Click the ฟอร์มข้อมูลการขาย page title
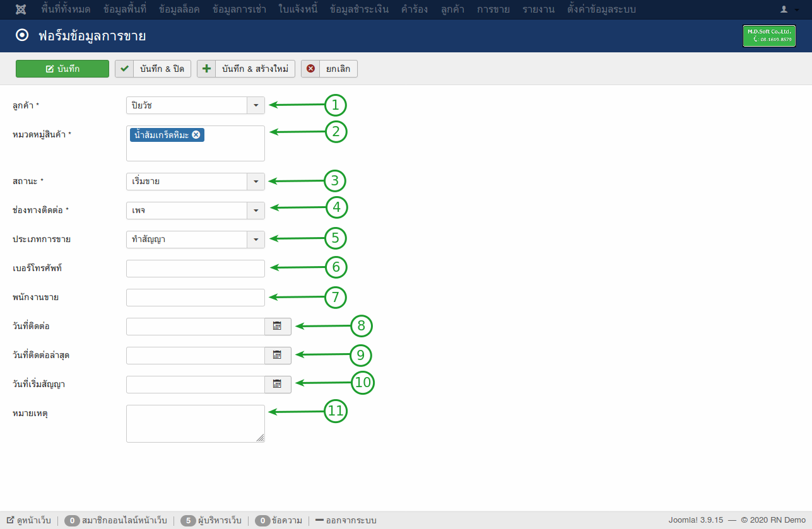Viewport: 812px width, 529px height. [x=92, y=35]
